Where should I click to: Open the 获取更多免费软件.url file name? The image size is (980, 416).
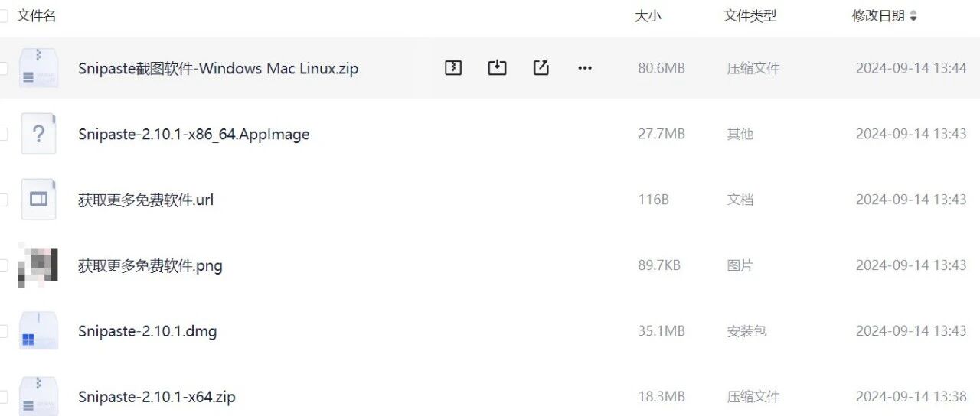(145, 200)
